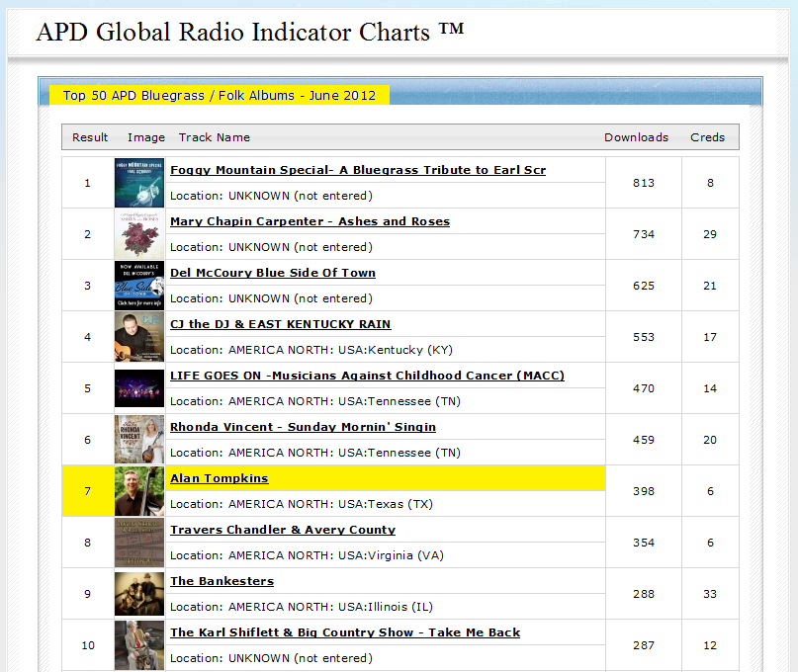Click creds value 12
This screenshot has width=798, height=672.
[710, 645]
